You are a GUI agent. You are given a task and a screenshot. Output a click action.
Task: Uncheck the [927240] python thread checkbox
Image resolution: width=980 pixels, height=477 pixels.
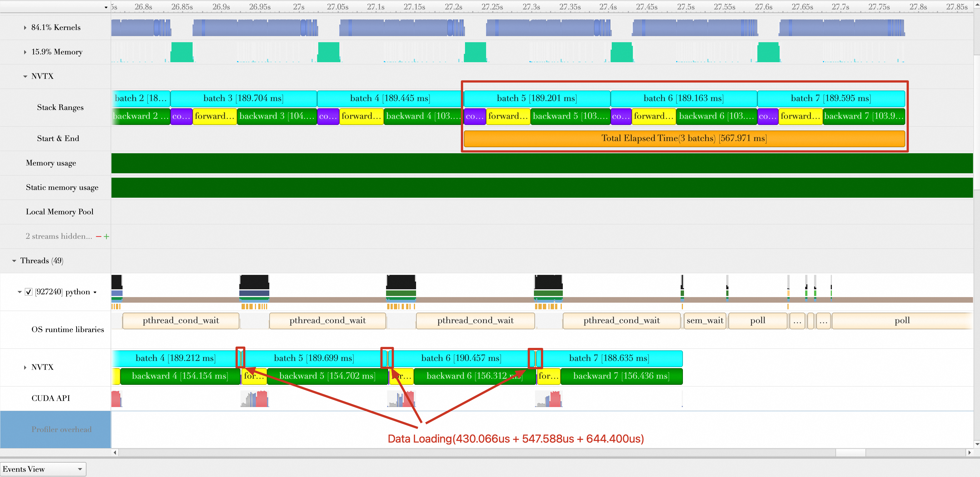(29, 292)
